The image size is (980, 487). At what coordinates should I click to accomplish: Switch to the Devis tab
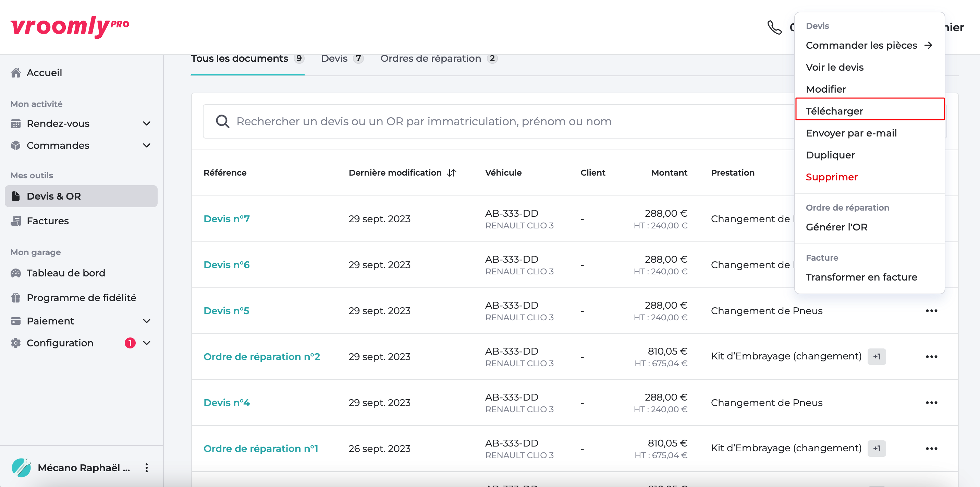342,59
